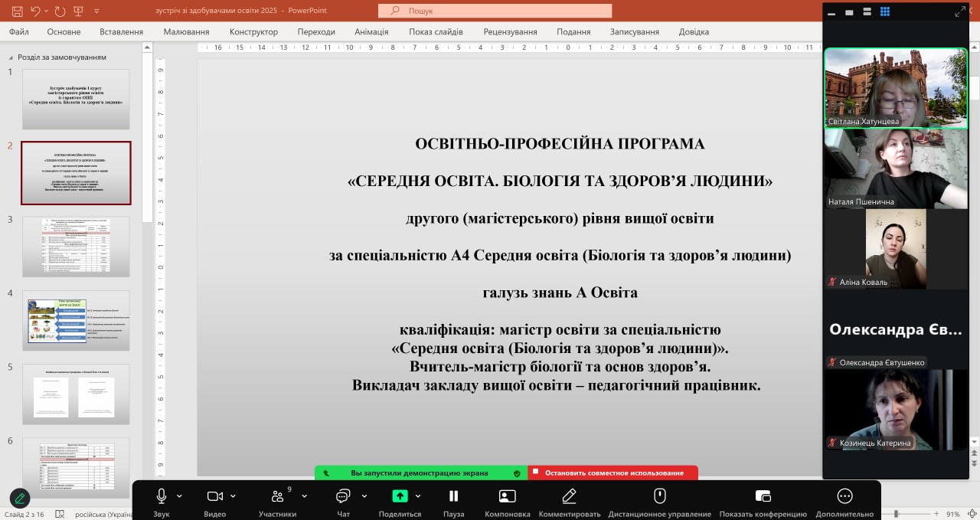Select slide 2 thumbnail in the panel
Image resolution: width=980 pixels, height=520 pixels.
(x=76, y=172)
